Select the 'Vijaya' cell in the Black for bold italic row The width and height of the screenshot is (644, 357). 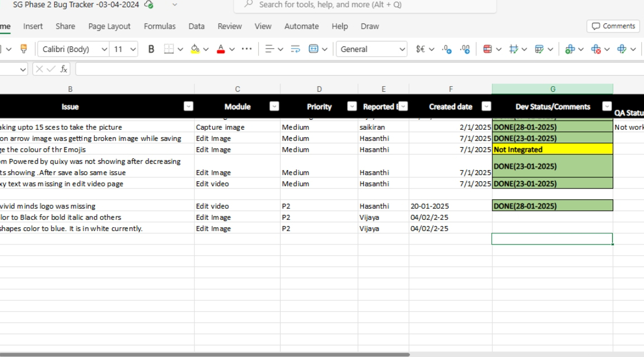[x=383, y=217]
